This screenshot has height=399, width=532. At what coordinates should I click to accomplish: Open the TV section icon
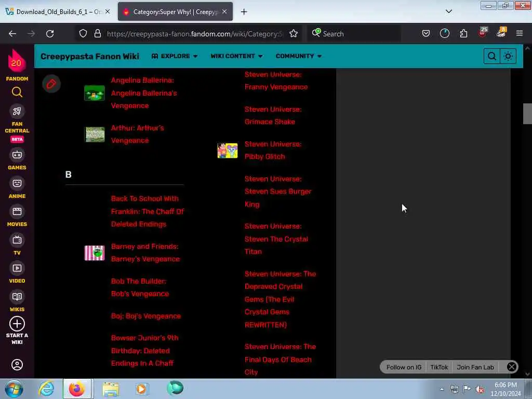tap(17, 240)
